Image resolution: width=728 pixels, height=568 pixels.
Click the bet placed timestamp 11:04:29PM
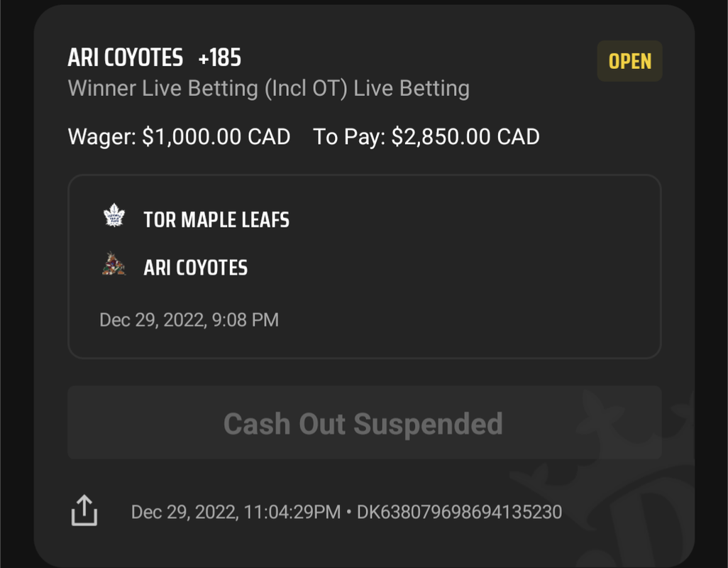pyautogui.click(x=292, y=512)
